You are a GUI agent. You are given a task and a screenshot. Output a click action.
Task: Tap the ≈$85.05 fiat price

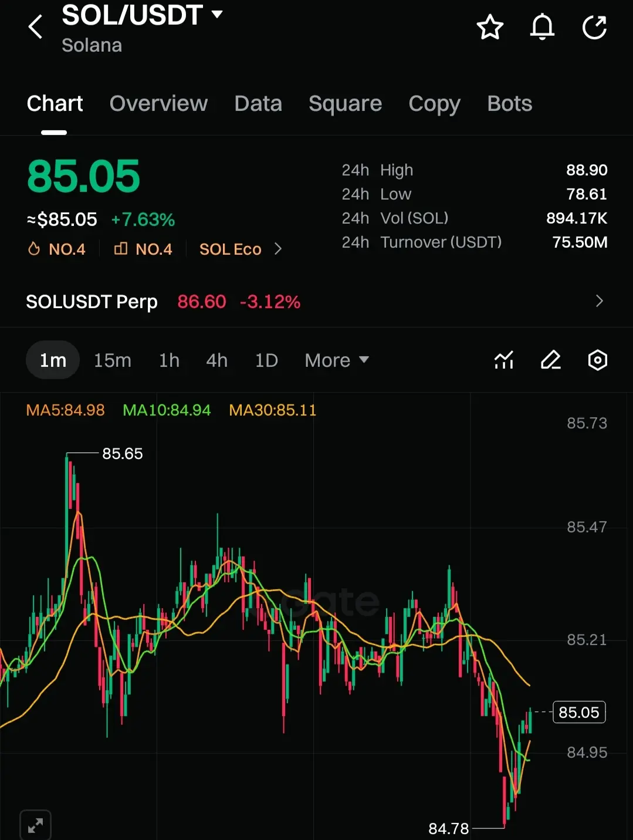tap(62, 220)
